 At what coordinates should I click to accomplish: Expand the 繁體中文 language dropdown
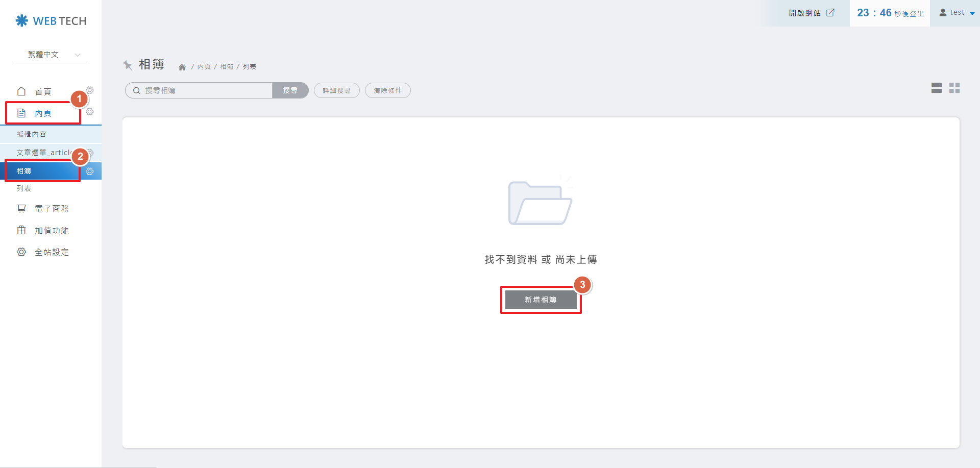51,55
